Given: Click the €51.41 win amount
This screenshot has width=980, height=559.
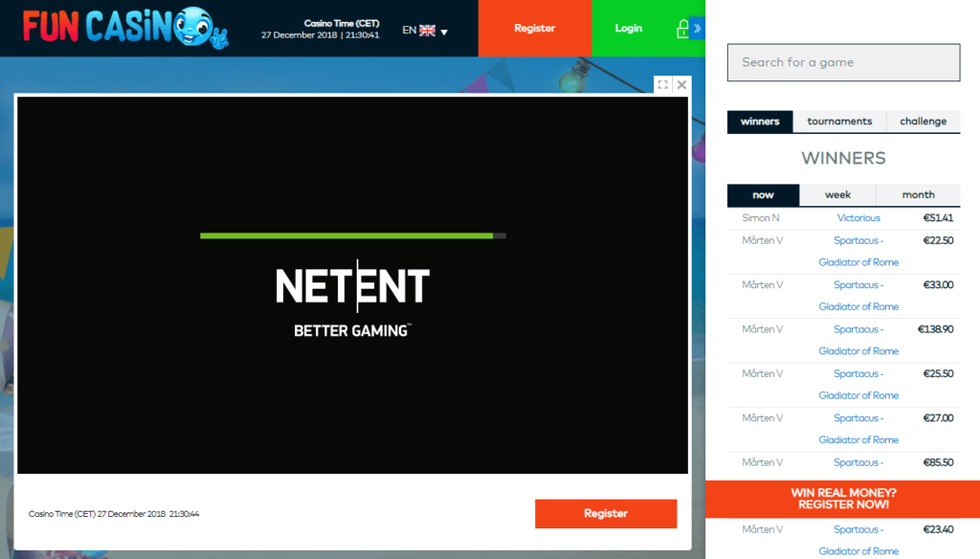Looking at the screenshot, I should (938, 218).
